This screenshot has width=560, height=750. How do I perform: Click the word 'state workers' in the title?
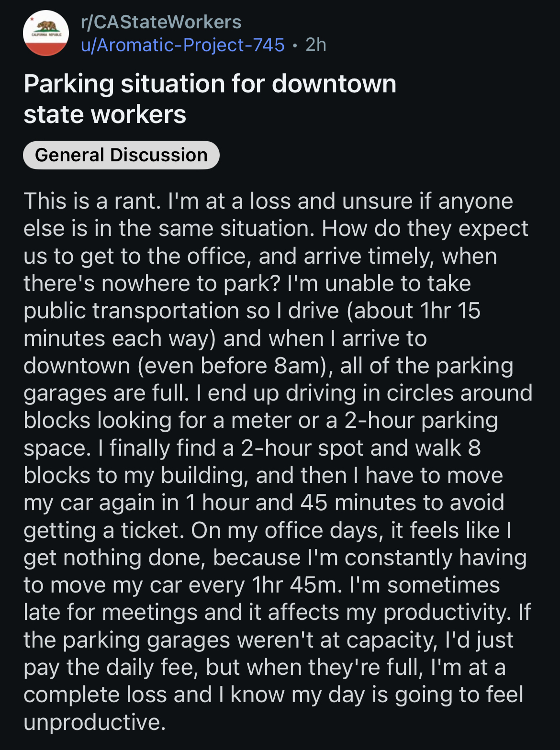pos(105,115)
